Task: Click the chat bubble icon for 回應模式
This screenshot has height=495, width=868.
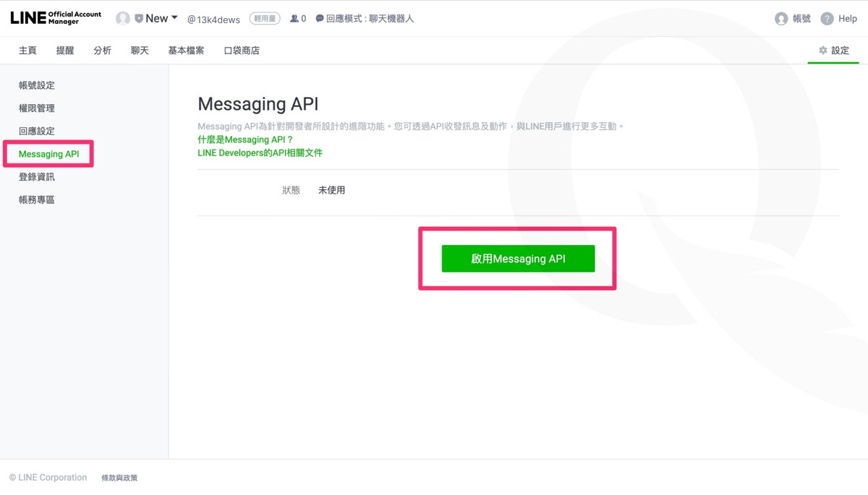Action: coord(320,19)
